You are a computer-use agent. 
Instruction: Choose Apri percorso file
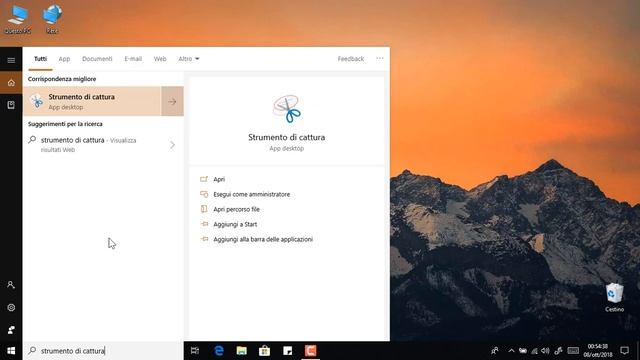[x=237, y=209]
